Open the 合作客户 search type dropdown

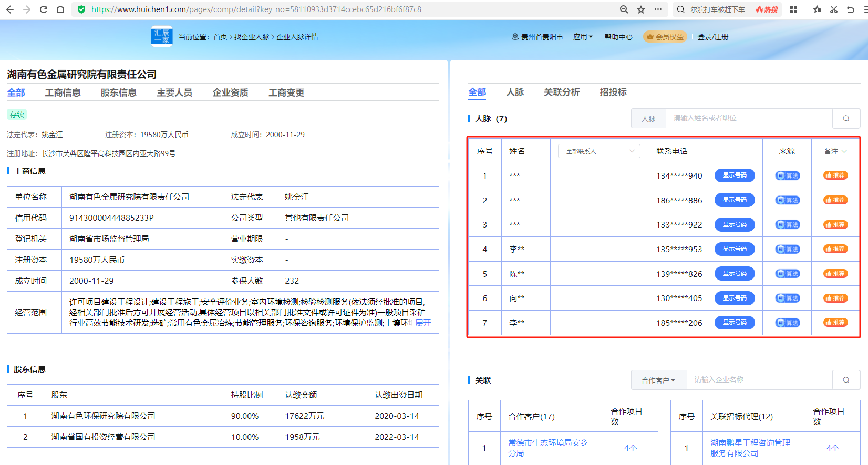pyautogui.click(x=658, y=380)
